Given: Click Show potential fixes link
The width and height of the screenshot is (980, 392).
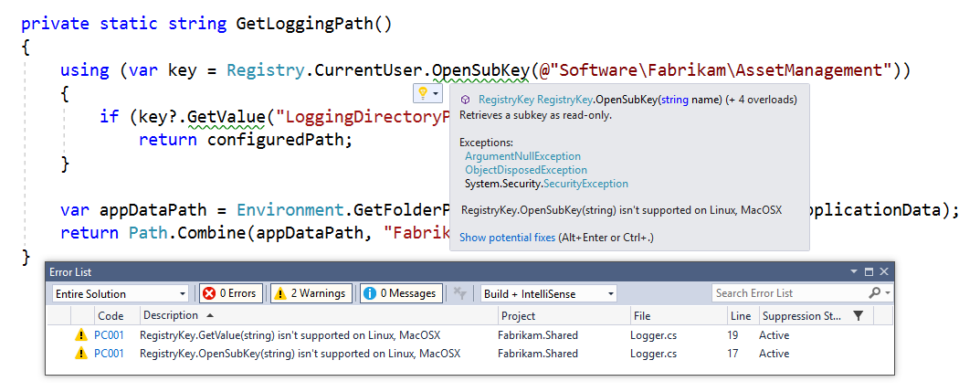Looking at the screenshot, I should click(x=507, y=238).
